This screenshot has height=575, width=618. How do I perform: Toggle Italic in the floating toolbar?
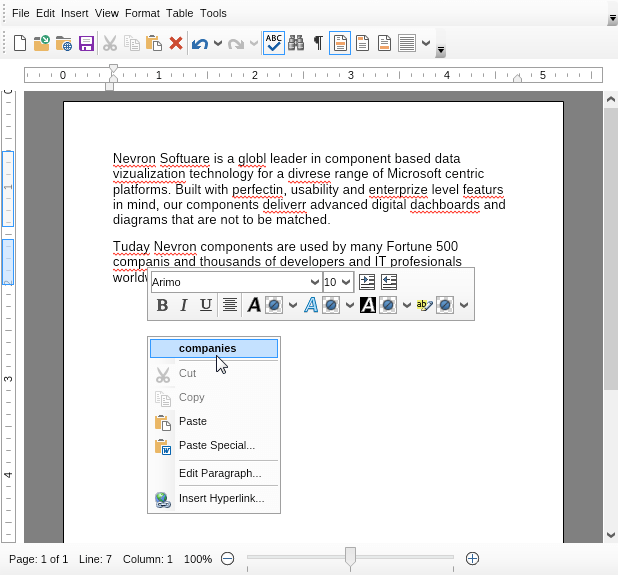(x=183, y=305)
